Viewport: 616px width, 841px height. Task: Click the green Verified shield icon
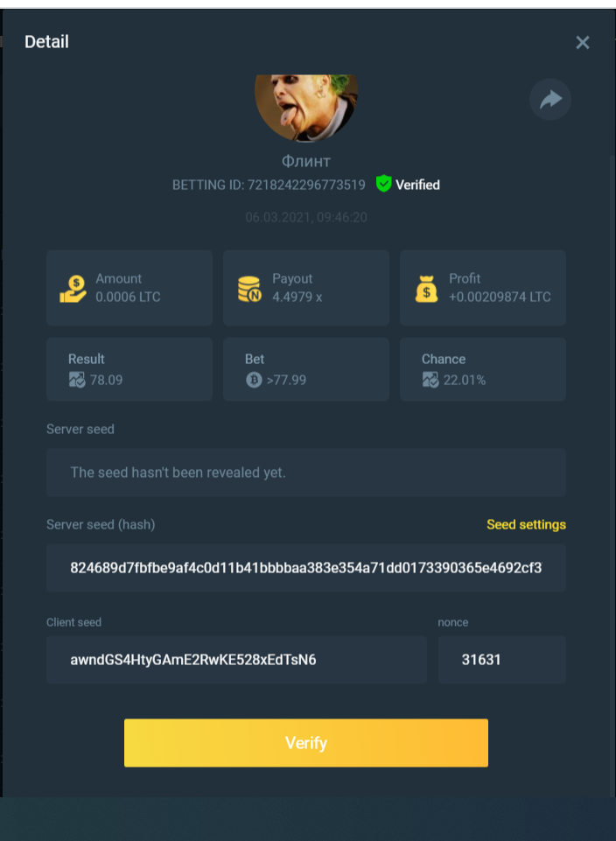(384, 184)
